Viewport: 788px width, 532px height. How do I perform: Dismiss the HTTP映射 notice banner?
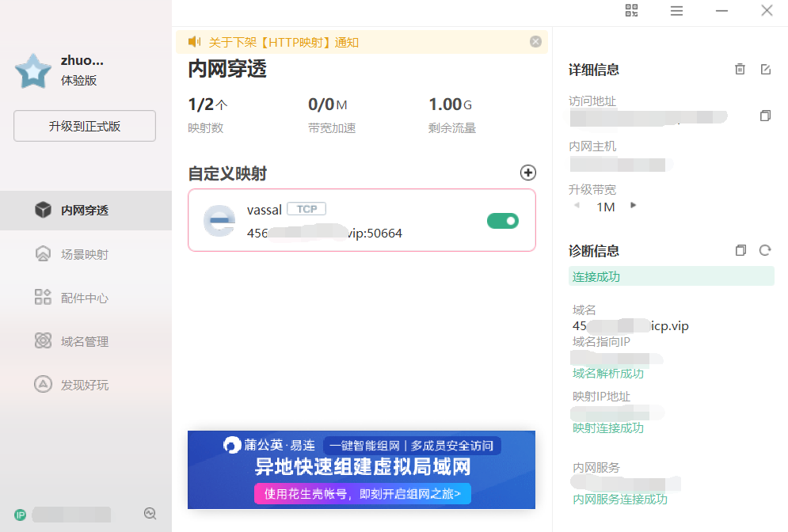(x=535, y=42)
